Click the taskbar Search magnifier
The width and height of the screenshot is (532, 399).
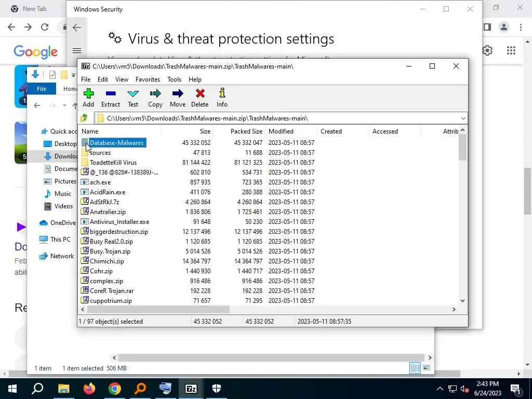click(37, 389)
